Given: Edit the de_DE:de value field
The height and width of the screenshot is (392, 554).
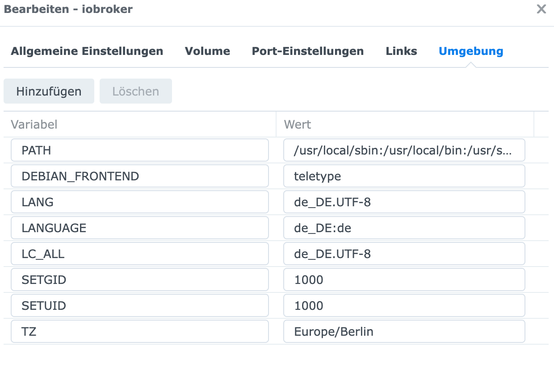Looking at the screenshot, I should (404, 228).
